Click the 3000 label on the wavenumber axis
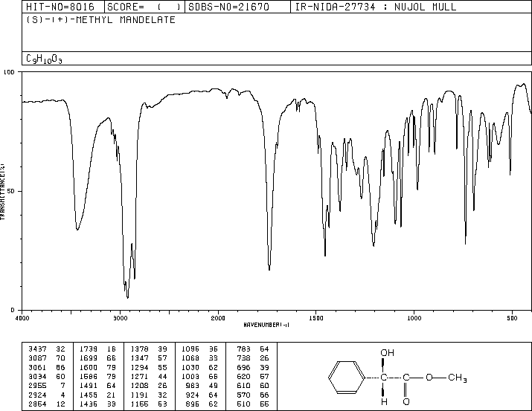Image resolution: width=532 pixels, height=411 pixels. [120, 318]
